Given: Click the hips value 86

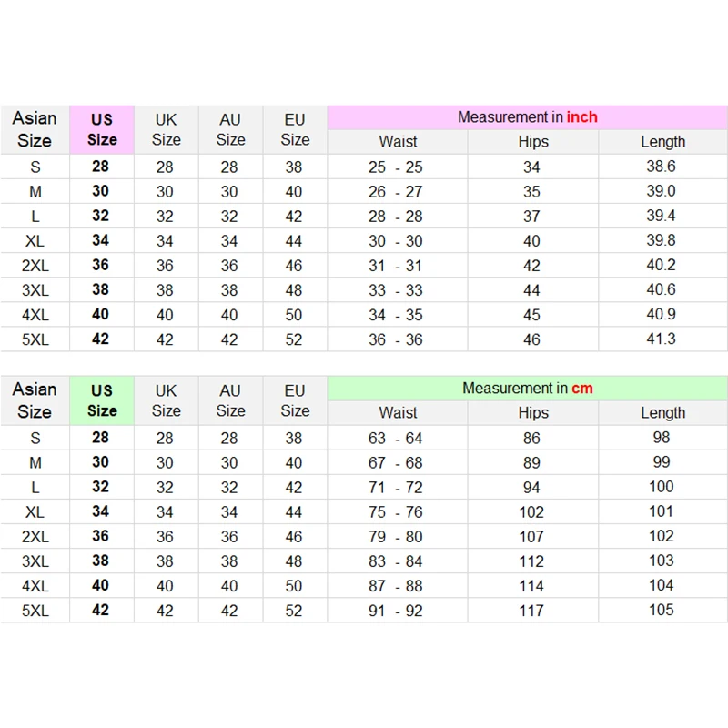Looking at the screenshot, I should click(532, 438).
